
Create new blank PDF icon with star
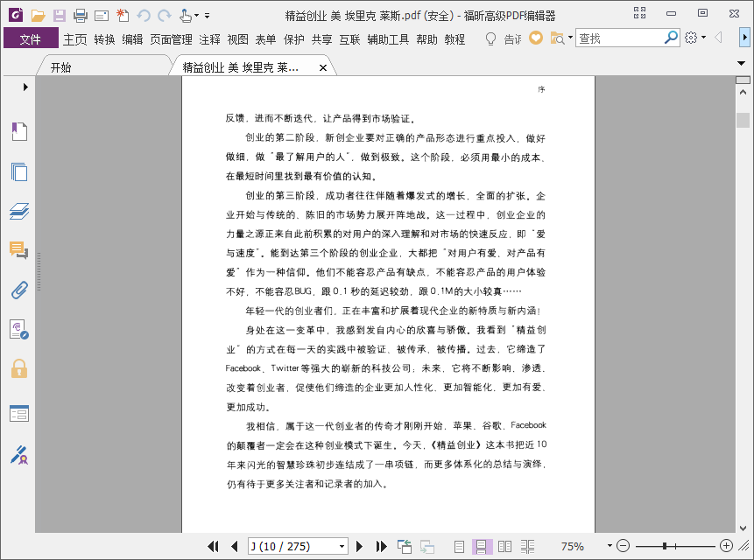pos(123,16)
